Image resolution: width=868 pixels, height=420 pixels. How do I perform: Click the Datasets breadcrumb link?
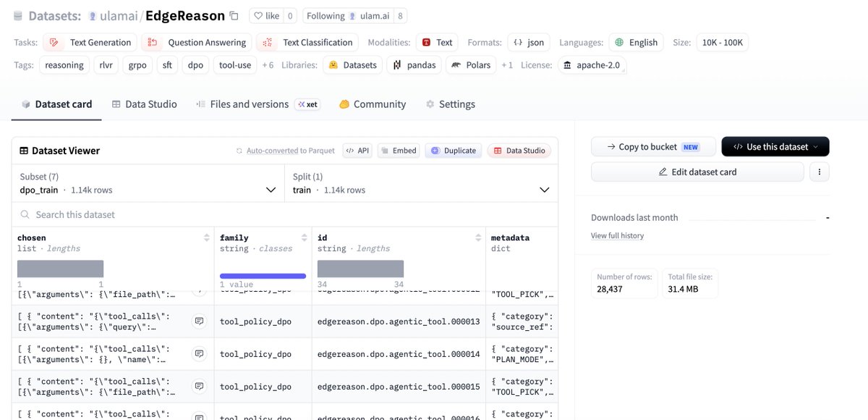click(x=54, y=15)
